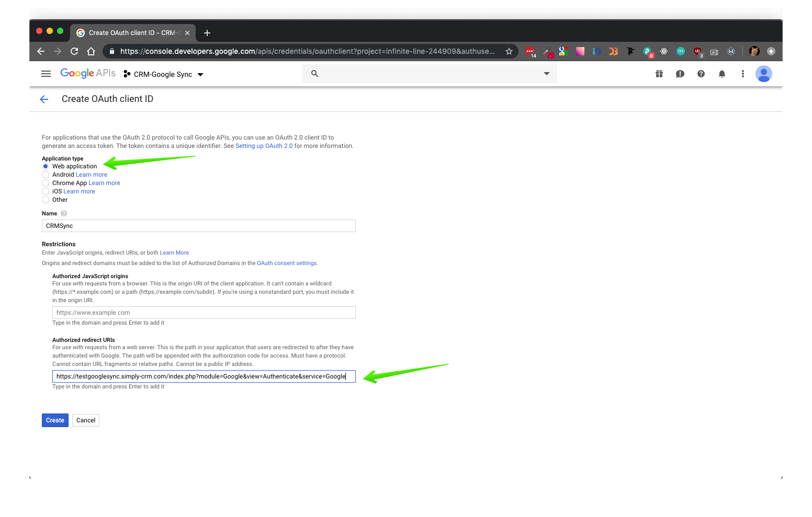Open the pink gradient extension icon
812x517 pixels.
pos(580,51)
